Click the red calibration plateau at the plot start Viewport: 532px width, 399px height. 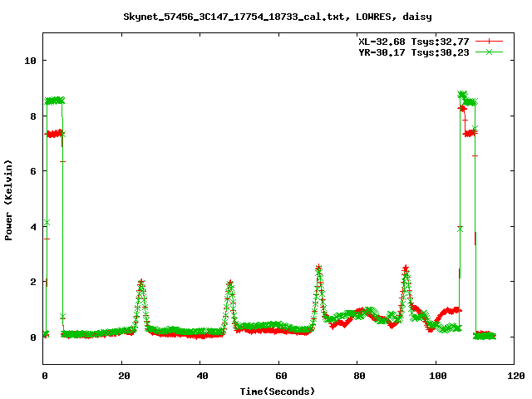click(54, 134)
